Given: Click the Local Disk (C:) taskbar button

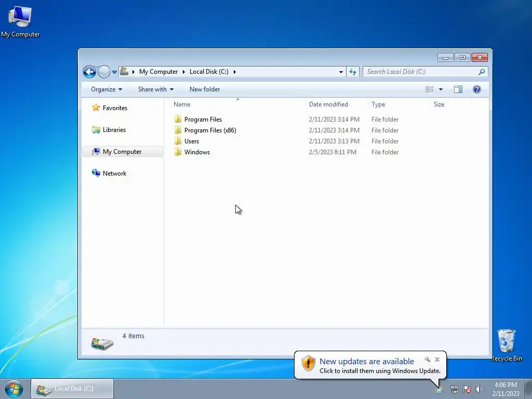Looking at the screenshot, I should pos(72,389).
